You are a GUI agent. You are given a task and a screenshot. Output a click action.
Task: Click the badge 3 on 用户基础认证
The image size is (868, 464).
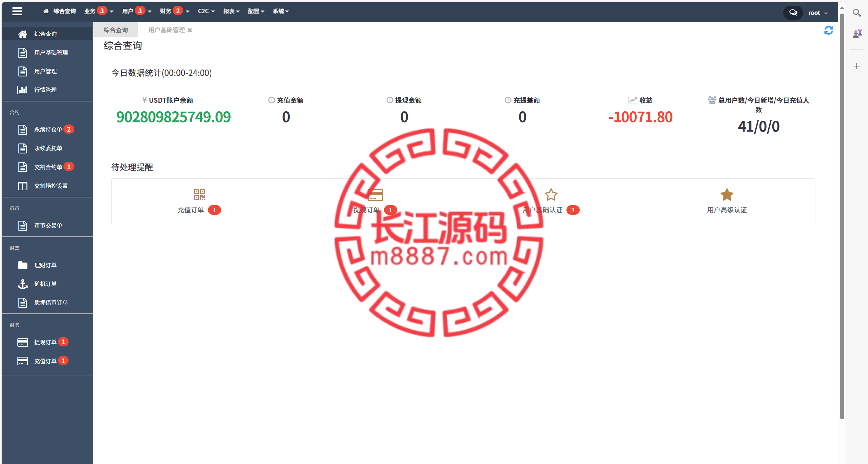573,210
